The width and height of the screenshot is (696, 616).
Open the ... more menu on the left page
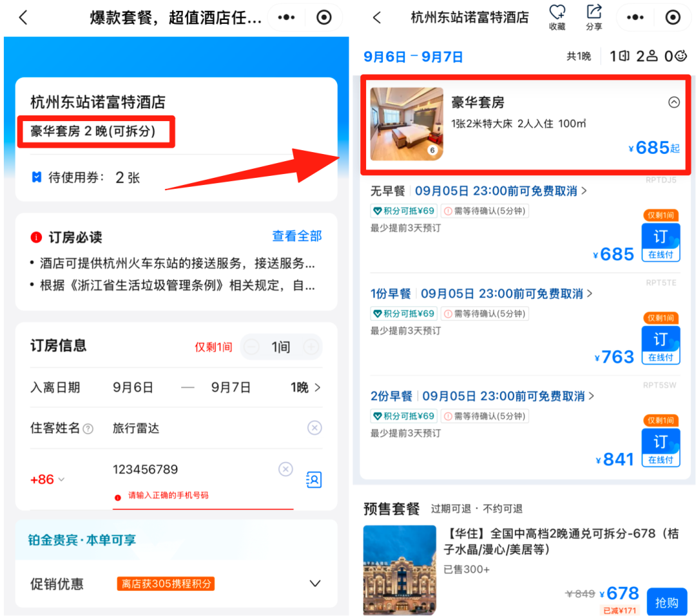(285, 17)
